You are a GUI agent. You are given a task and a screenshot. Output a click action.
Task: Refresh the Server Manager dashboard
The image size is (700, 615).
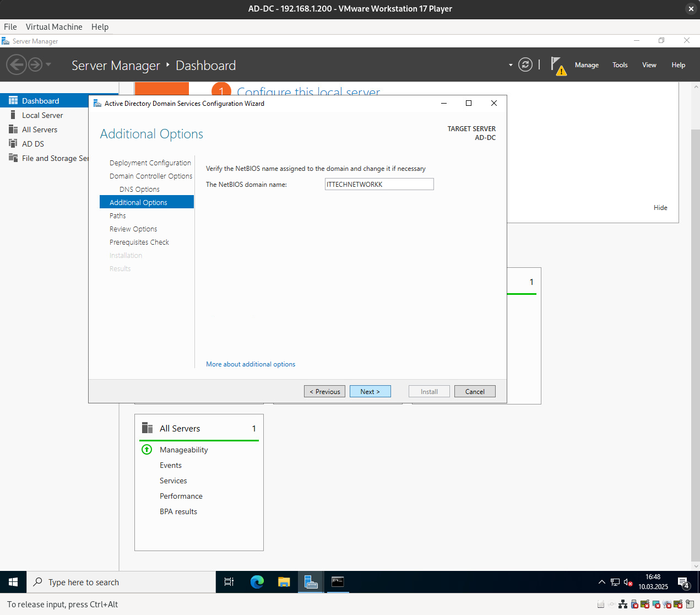click(525, 65)
